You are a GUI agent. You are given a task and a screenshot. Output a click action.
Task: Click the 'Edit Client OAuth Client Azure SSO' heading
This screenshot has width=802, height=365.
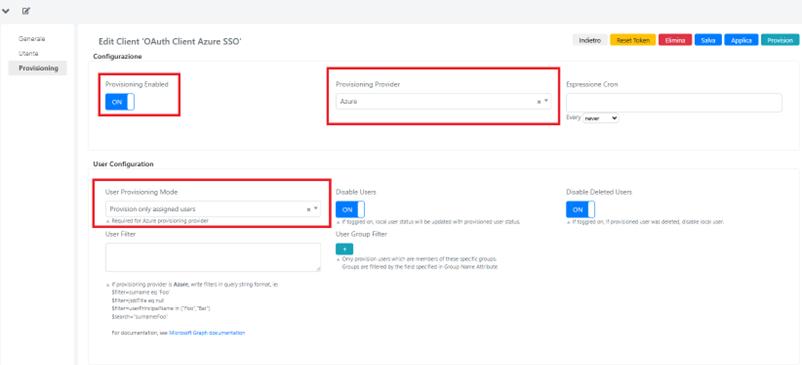170,42
